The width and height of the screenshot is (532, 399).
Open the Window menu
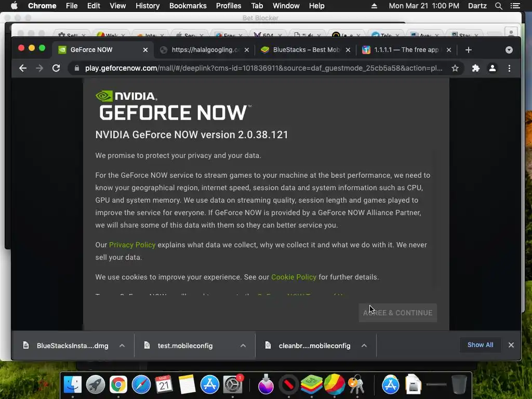click(286, 6)
